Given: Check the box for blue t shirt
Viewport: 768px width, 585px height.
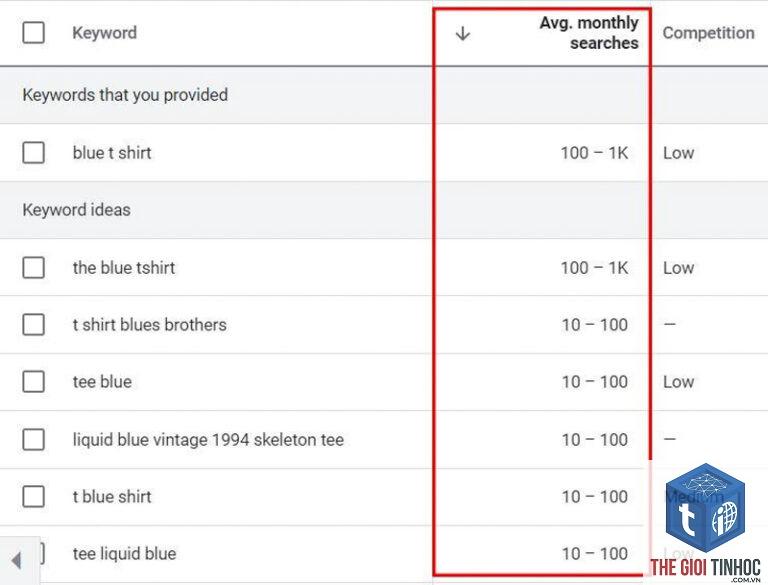Looking at the screenshot, I should 33,152.
